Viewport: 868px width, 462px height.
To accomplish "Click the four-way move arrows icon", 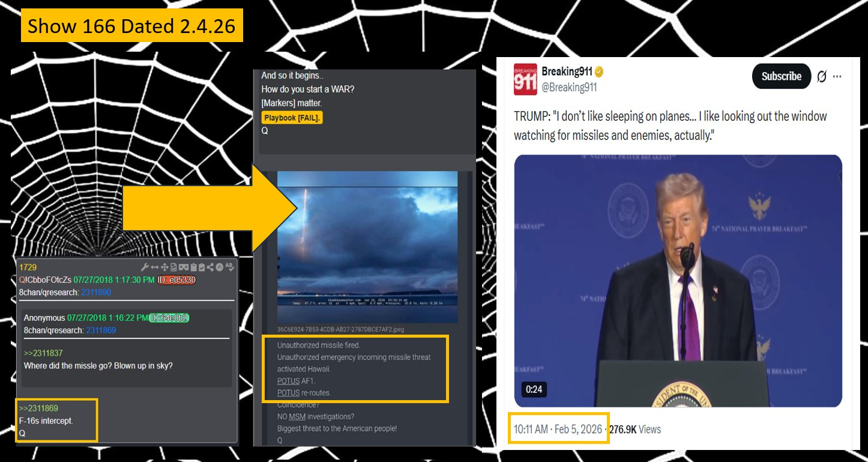I will coord(164,267).
